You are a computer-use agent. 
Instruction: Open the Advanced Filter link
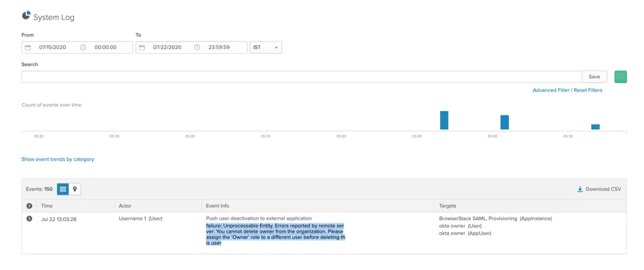click(x=551, y=90)
